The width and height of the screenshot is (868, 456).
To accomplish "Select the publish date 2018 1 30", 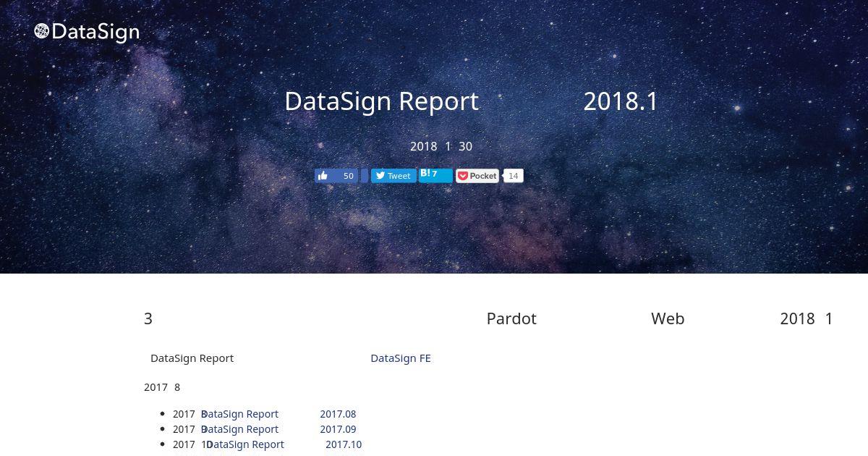I will (x=441, y=146).
